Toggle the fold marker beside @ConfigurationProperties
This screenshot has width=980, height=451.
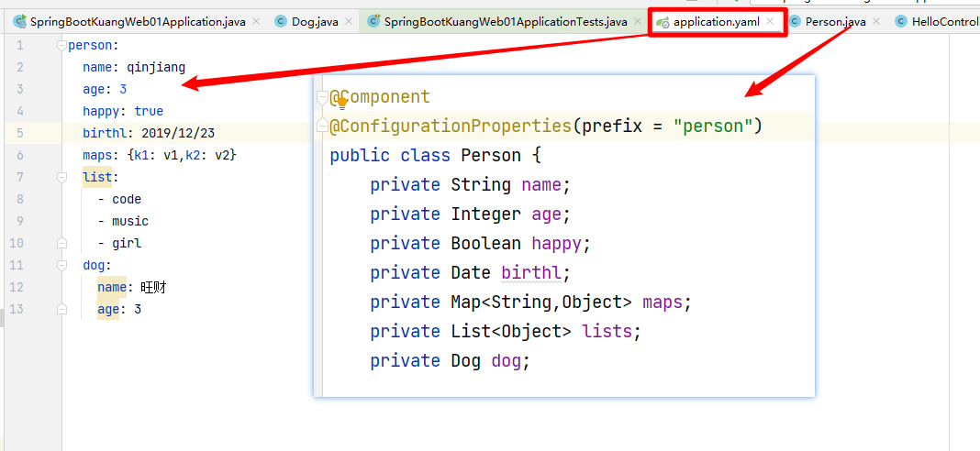[322, 126]
